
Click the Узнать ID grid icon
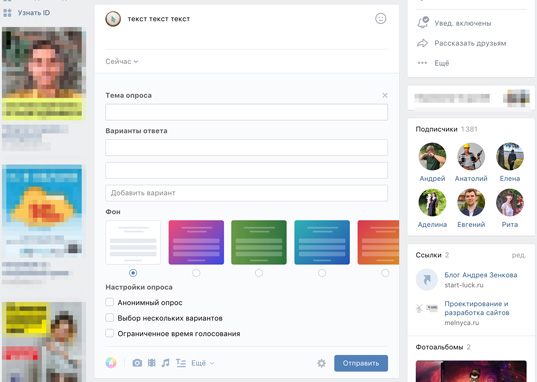7,13
